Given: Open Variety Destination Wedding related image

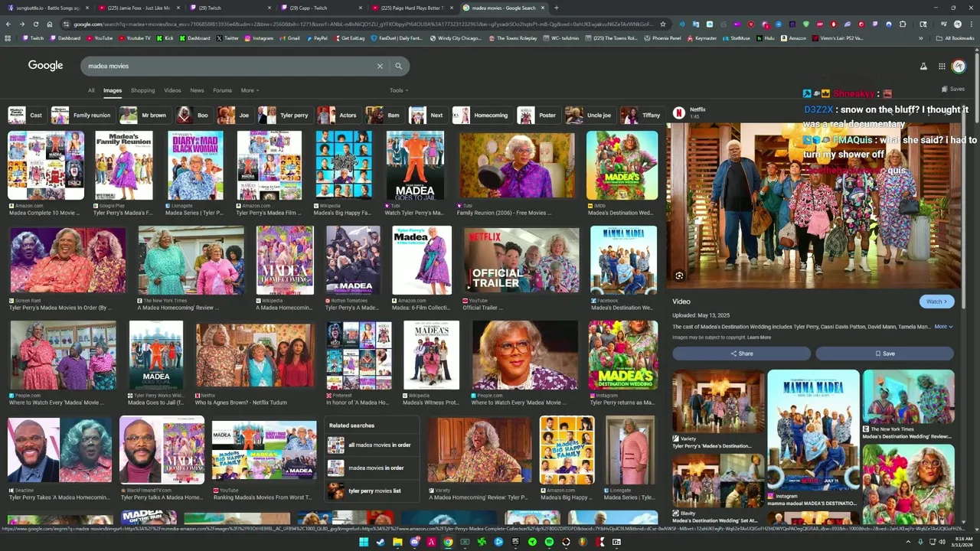Looking at the screenshot, I should coord(718,402).
